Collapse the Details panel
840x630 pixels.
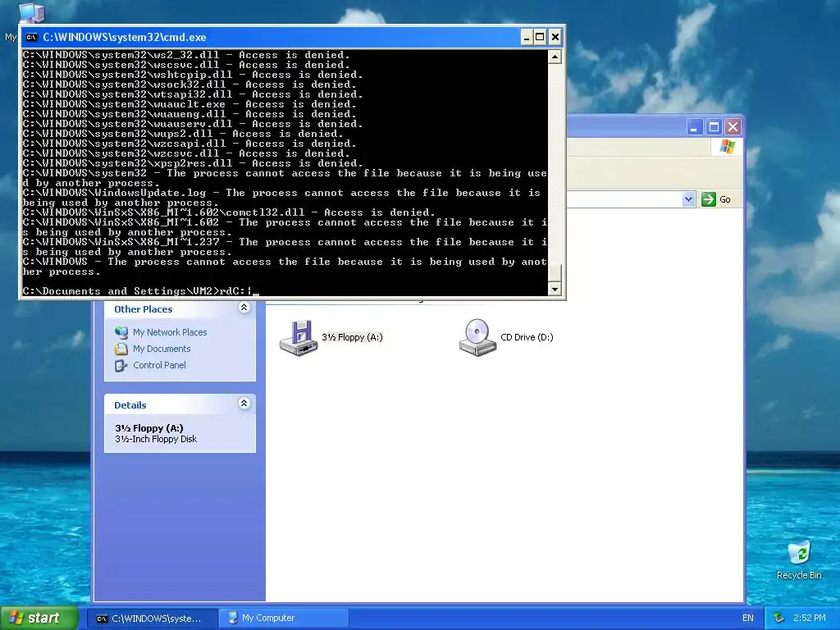[x=244, y=404]
